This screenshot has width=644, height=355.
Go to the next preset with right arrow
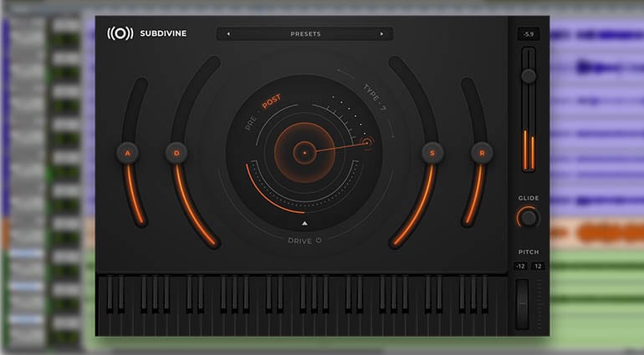click(x=381, y=34)
